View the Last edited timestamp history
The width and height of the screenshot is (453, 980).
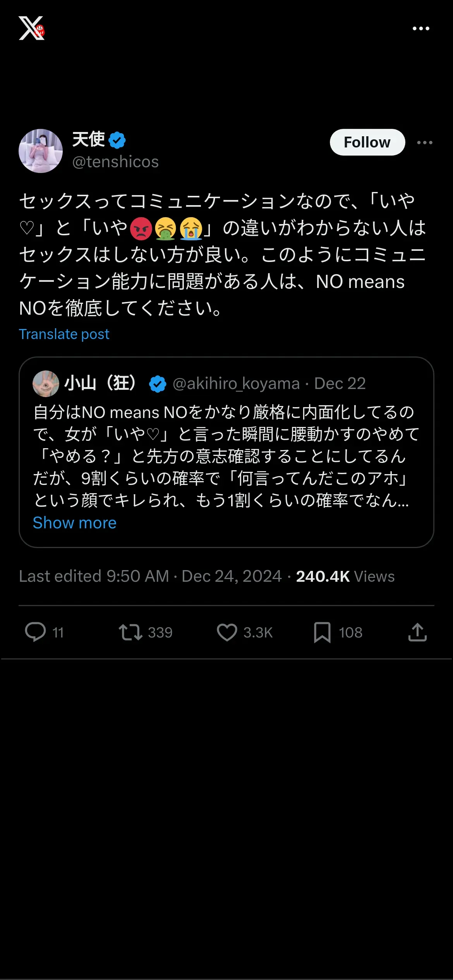coord(150,576)
